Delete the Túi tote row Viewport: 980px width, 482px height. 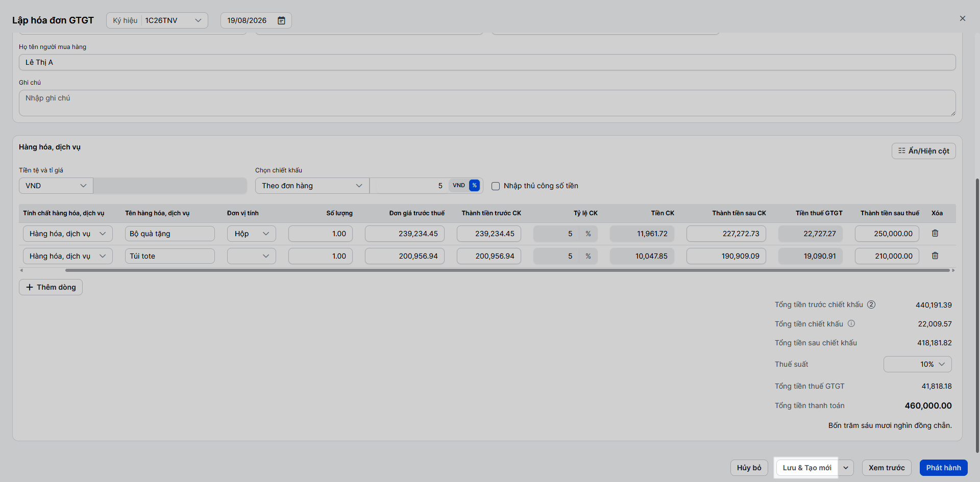[935, 256]
